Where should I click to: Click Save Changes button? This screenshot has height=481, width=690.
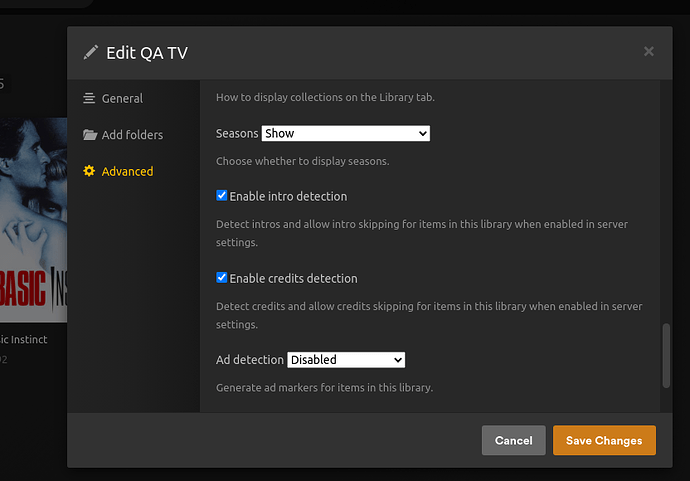pos(604,440)
